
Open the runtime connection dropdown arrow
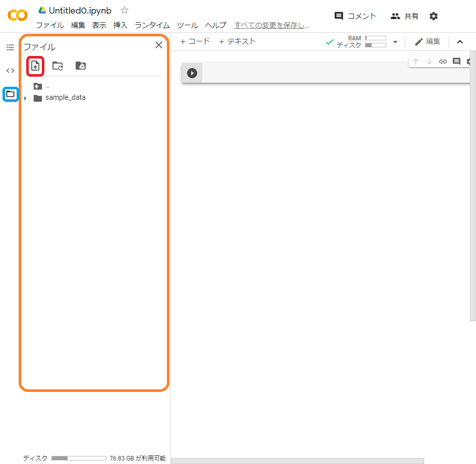(x=395, y=42)
